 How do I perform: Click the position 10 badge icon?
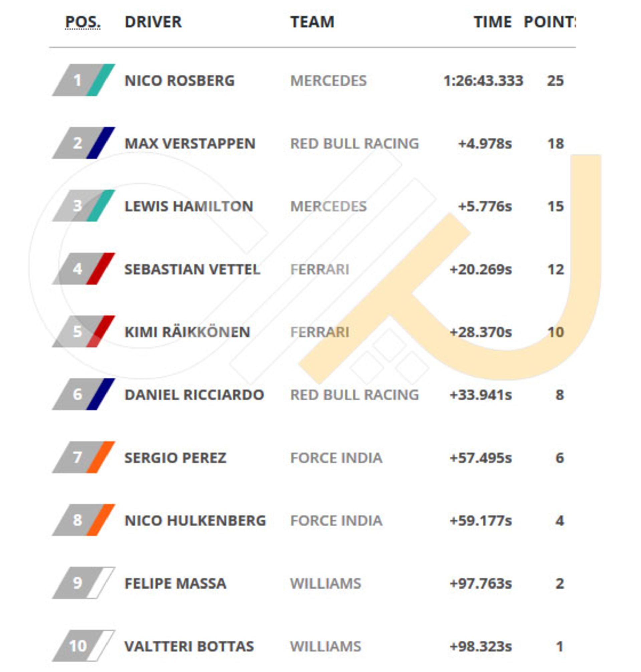click(x=83, y=646)
